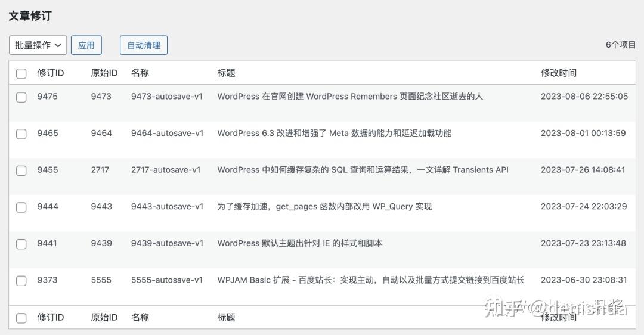The image size is (644, 335).
Task: Click the get_pages WP_Query title
Action: [x=324, y=206]
